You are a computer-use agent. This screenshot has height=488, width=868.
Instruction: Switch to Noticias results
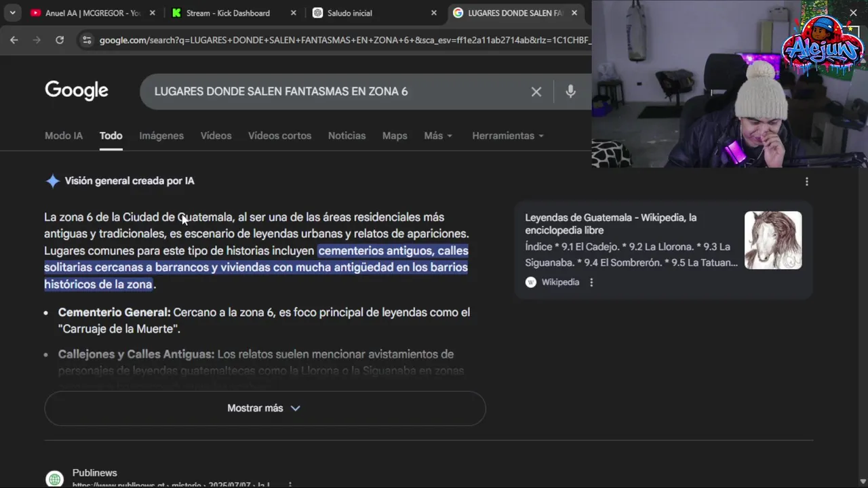347,136
